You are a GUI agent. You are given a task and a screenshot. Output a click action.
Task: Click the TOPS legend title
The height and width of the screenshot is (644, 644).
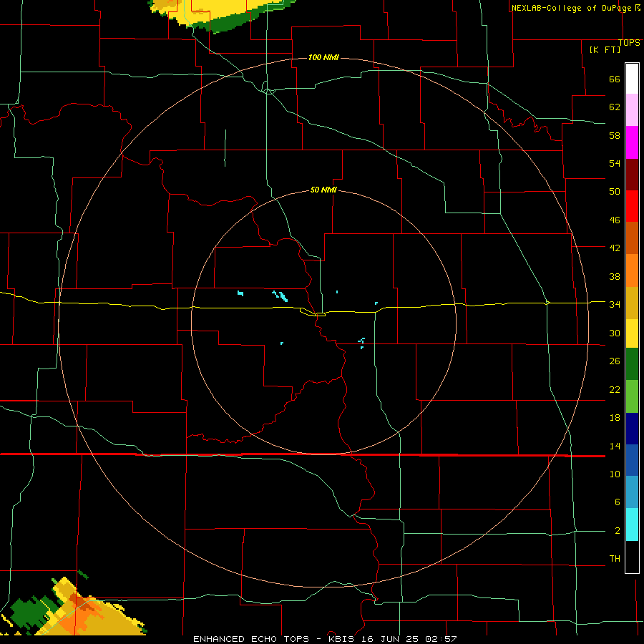[629, 43]
